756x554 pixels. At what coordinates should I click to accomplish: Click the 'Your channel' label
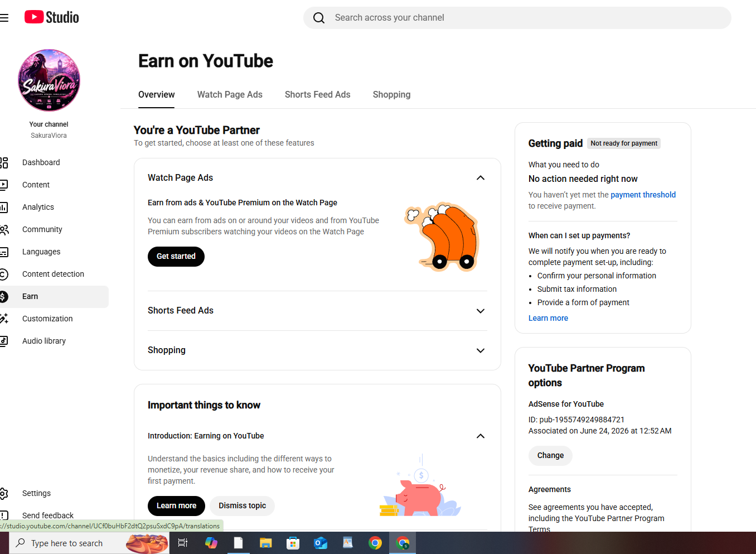coord(49,124)
